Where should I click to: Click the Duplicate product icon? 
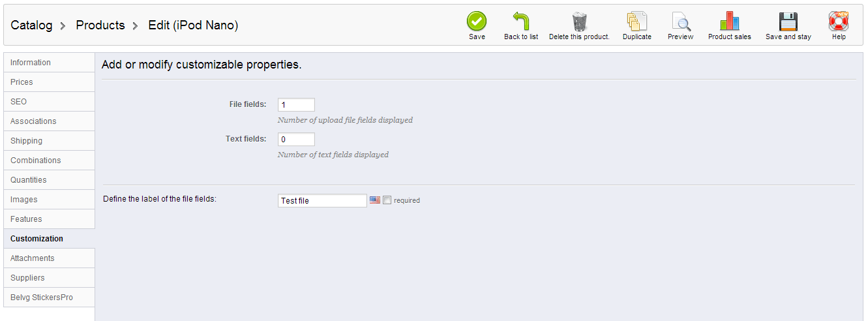[636, 22]
